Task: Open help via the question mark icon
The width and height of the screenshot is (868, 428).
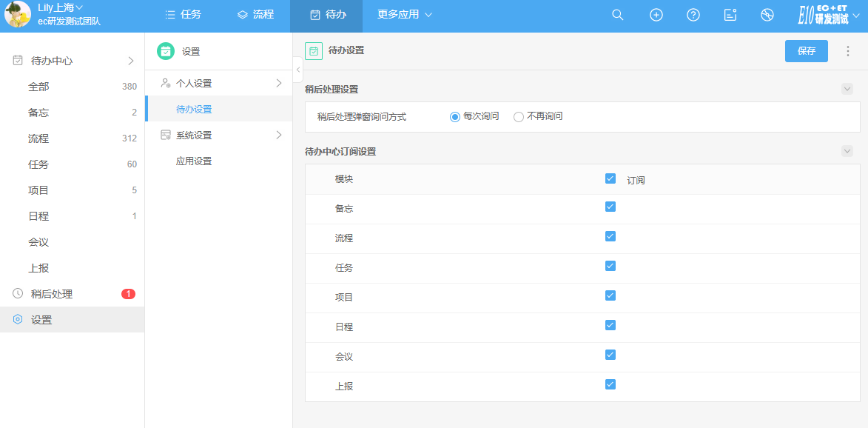Action: point(693,15)
